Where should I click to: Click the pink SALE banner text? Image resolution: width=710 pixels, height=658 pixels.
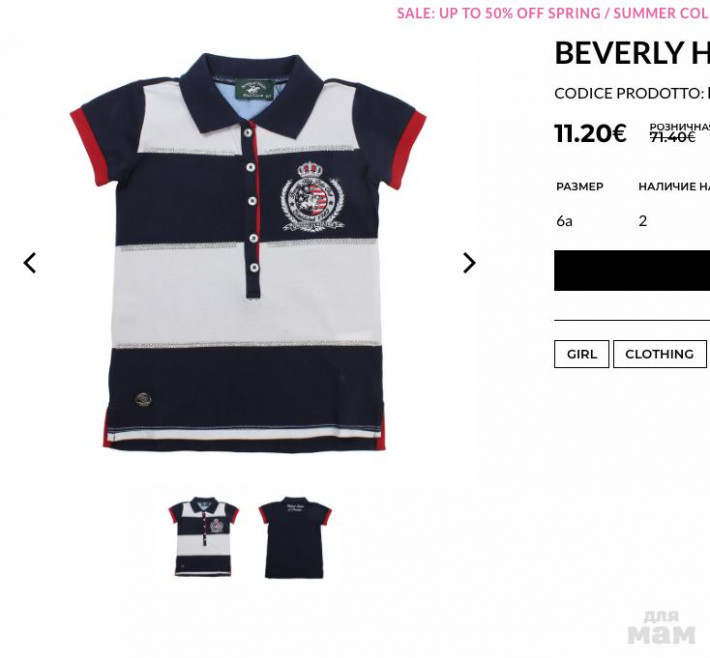(553, 14)
